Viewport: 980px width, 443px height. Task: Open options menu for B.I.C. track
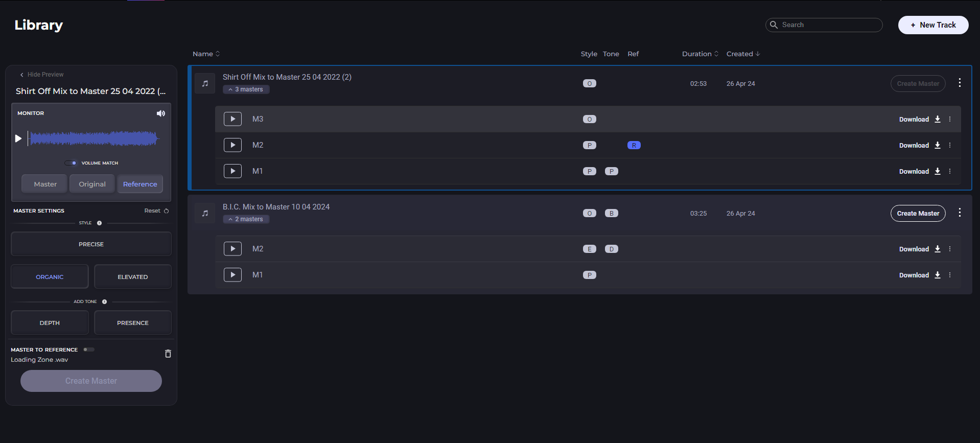[960, 213]
